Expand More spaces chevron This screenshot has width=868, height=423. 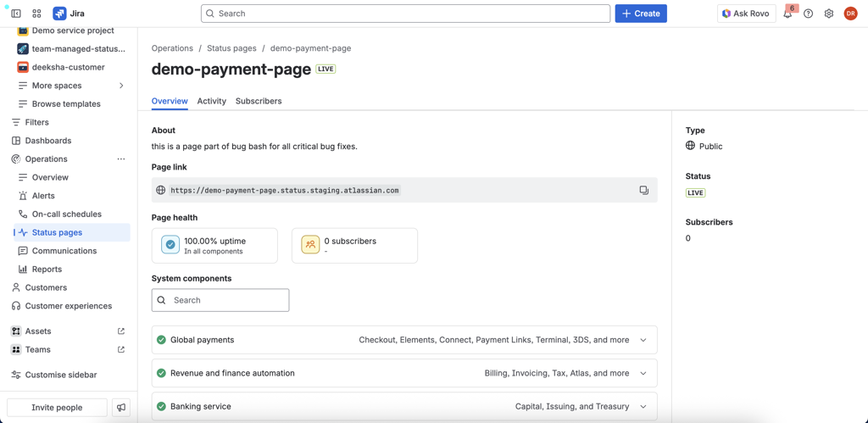coord(121,86)
